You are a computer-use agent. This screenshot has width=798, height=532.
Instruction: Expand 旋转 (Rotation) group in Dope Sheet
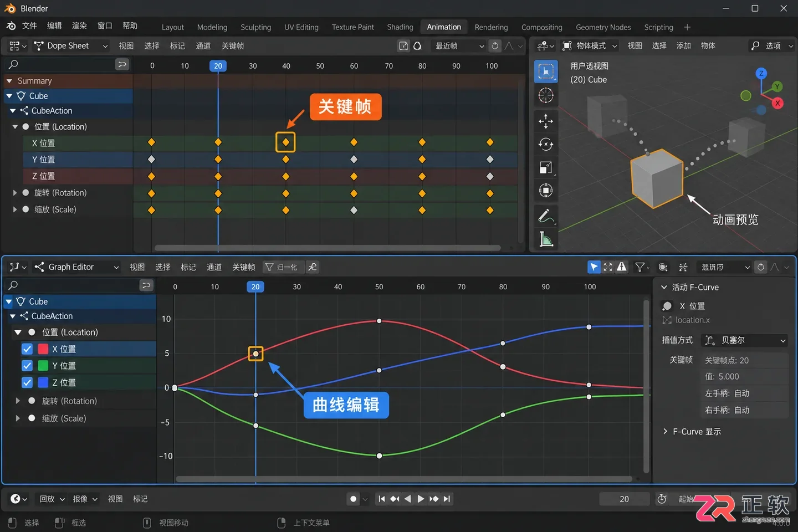[15, 193]
